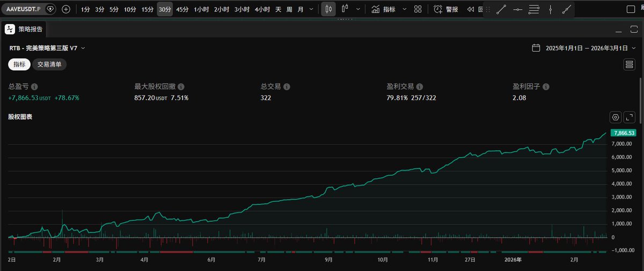Viewport: 644px width, 271px height.
Task: Click the +7,866.53 USDT total profit value
Action: 30,98
